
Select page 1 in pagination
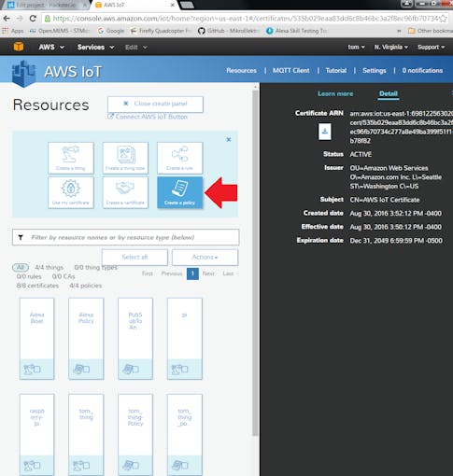tap(192, 273)
